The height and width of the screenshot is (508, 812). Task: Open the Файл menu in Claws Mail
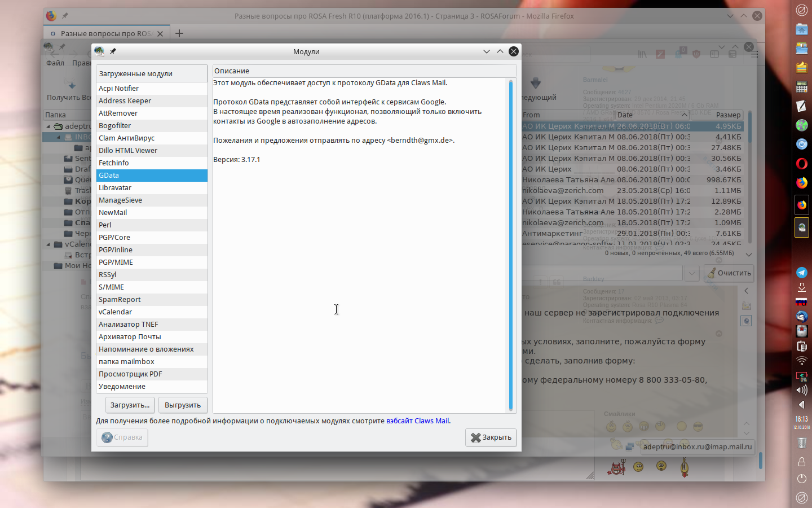coord(55,63)
